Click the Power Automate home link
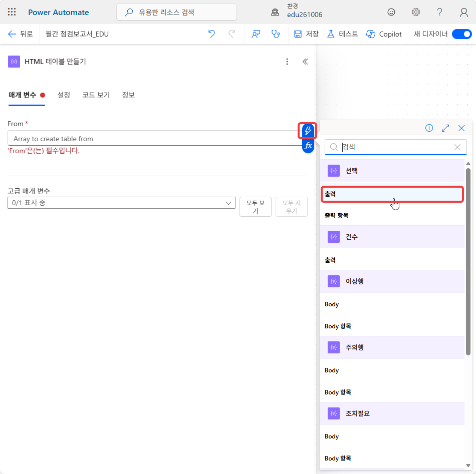The width and height of the screenshot is (476, 474). [58, 13]
